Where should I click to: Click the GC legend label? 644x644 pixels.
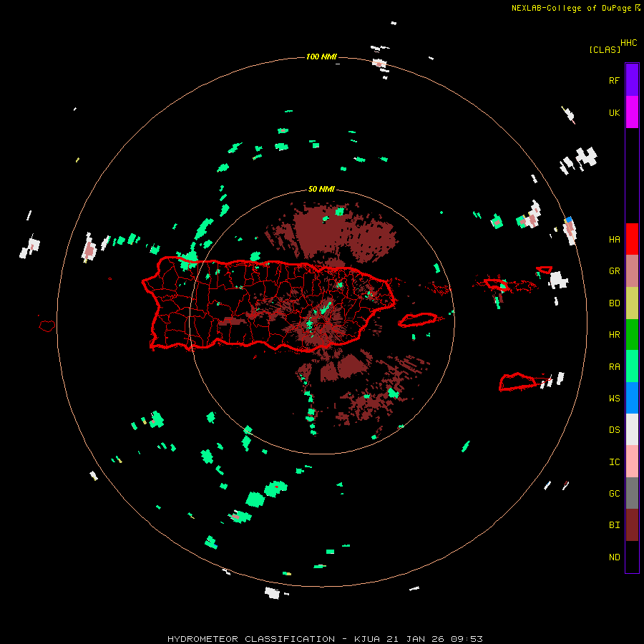tap(614, 494)
